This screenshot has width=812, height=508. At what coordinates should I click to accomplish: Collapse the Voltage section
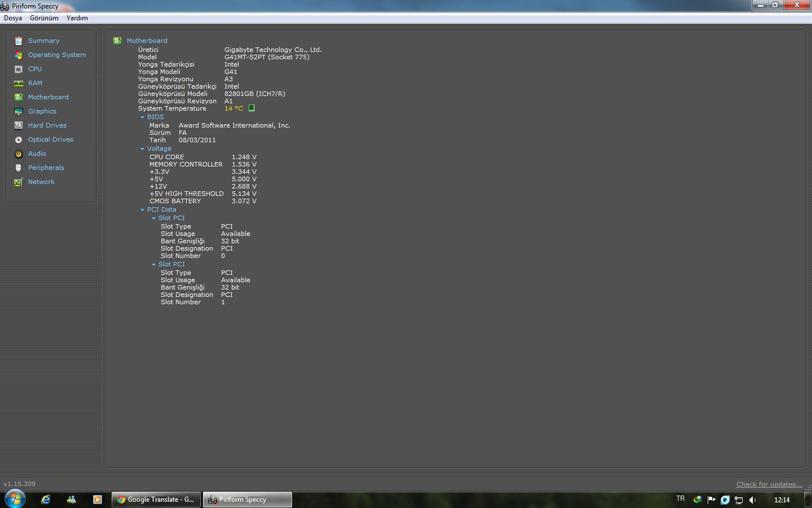(142, 149)
